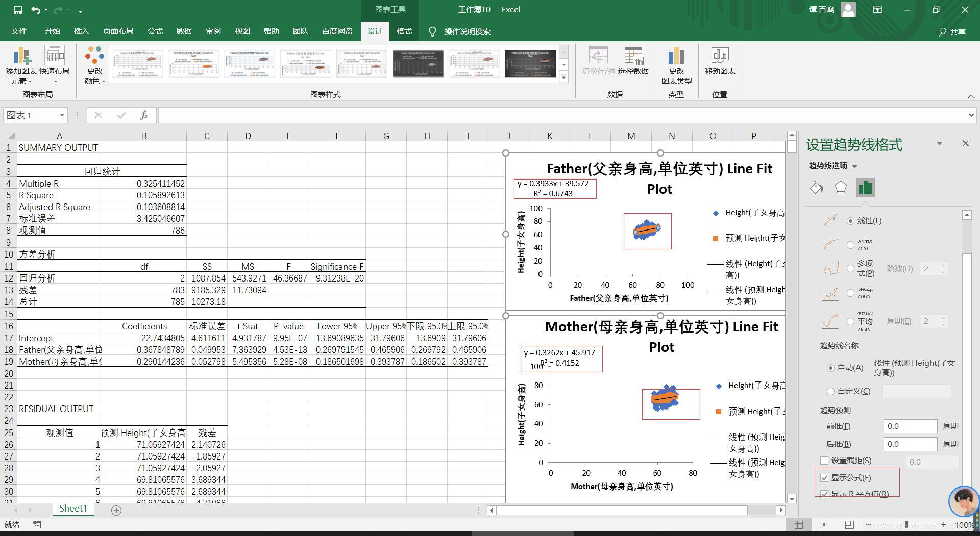Open Add Chart Element (添加图表元素)
The height and width of the screenshot is (536, 980).
coord(21,65)
